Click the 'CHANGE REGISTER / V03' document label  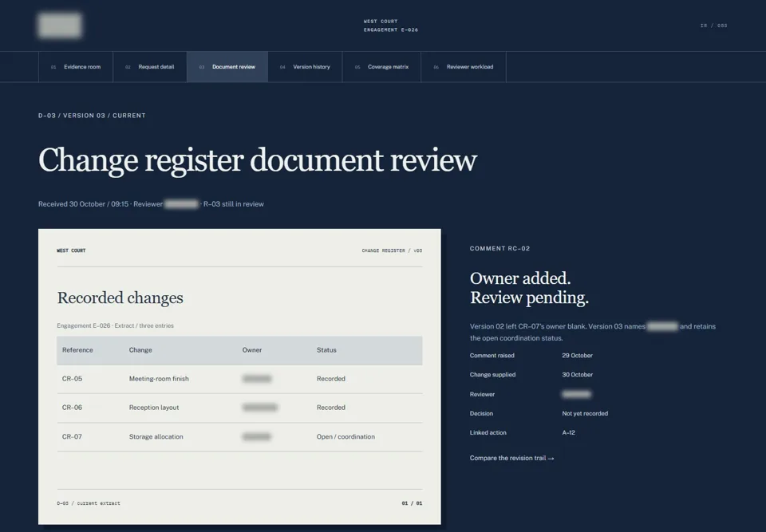[392, 250]
